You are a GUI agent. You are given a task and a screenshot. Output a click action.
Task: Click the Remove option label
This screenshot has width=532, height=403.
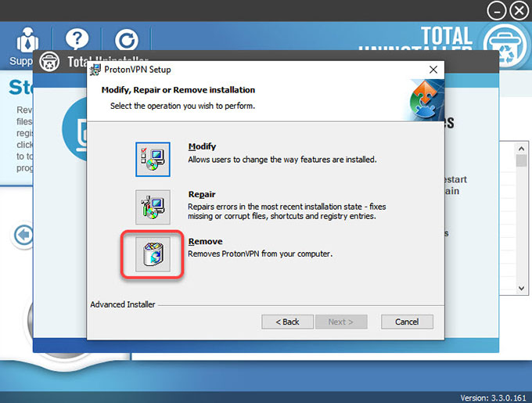tap(205, 241)
